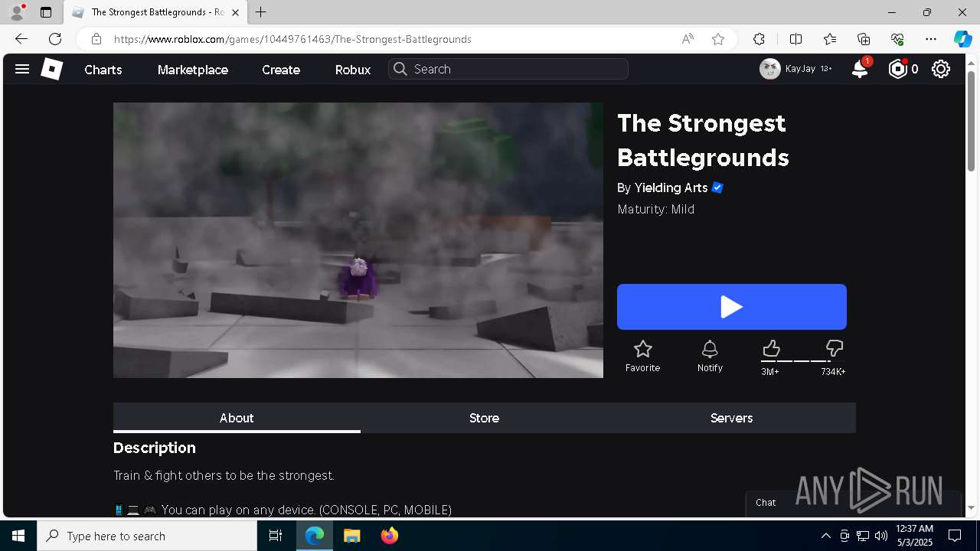
Task: Click the game preview video thumbnail
Action: coord(358,240)
